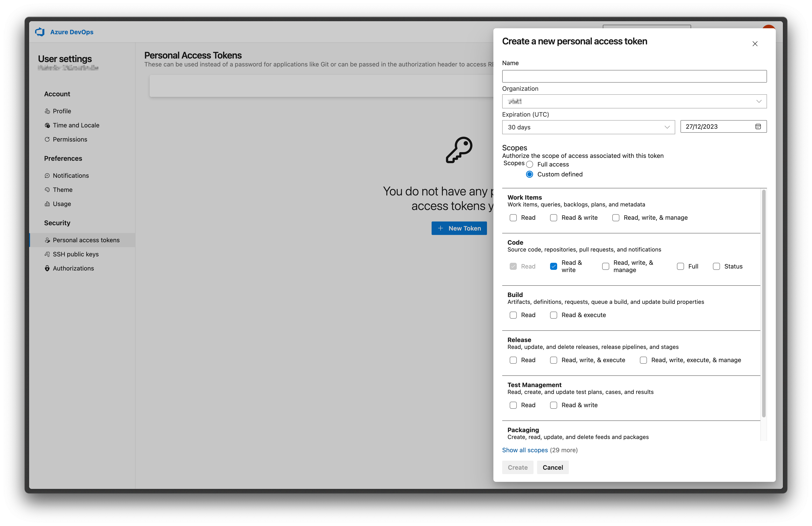Viewport: 812px width, 526px height.
Task: Check Code Read, write, & manage
Action: 606,266
